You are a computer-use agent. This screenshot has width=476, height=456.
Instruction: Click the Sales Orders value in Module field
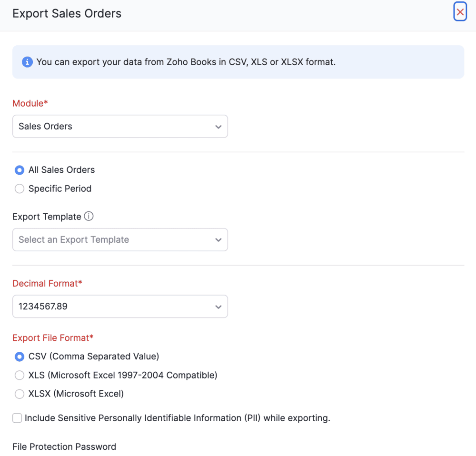coord(45,126)
